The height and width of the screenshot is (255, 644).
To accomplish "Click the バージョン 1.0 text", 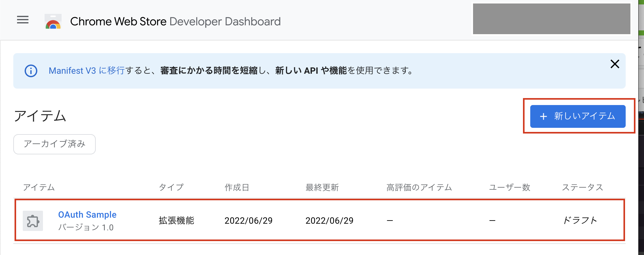I will coord(86,227).
